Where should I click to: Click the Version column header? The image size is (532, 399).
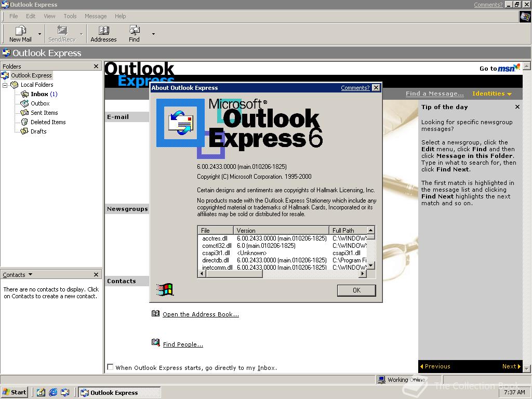281,230
